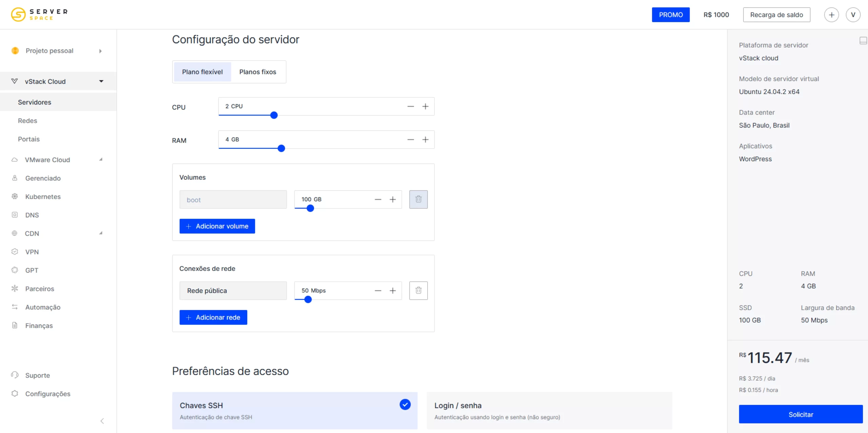Click the boot volume size slider handle
The width and height of the screenshot is (868, 433).
click(x=310, y=209)
